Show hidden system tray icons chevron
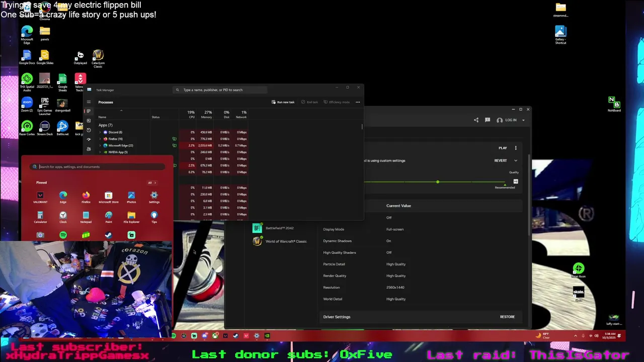 pyautogui.click(x=576, y=335)
